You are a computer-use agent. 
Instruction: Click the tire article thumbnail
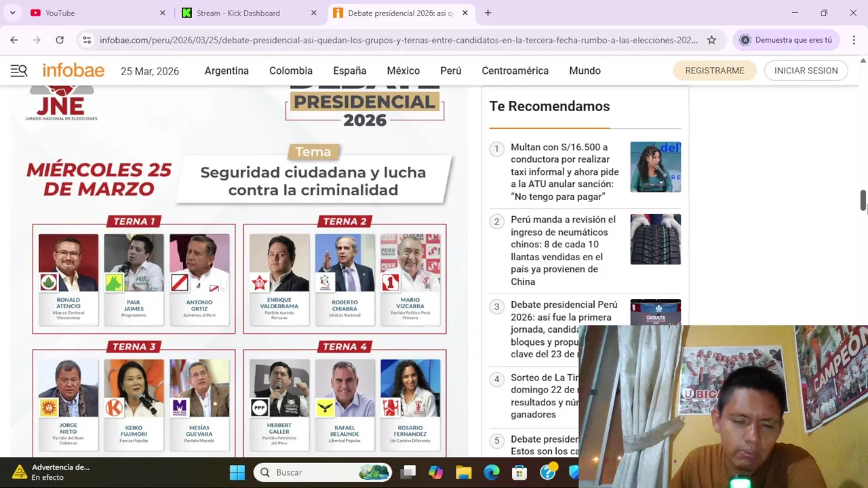pyautogui.click(x=655, y=239)
